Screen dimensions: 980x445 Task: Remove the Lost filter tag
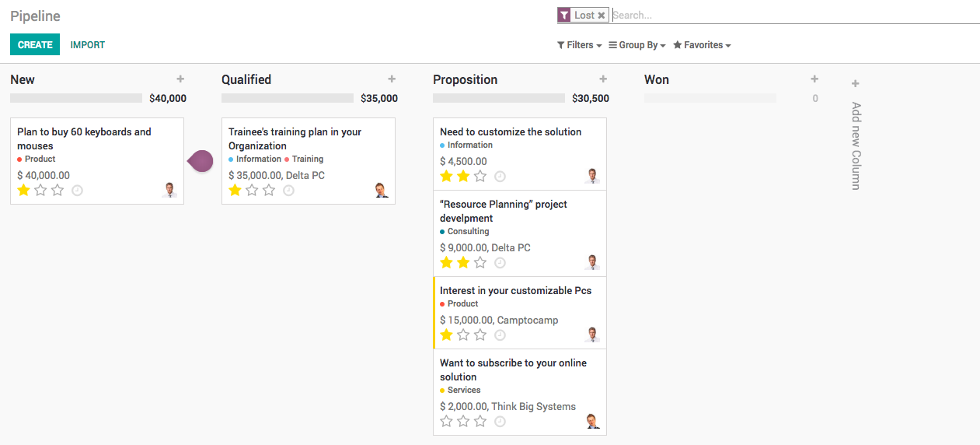[x=601, y=16]
